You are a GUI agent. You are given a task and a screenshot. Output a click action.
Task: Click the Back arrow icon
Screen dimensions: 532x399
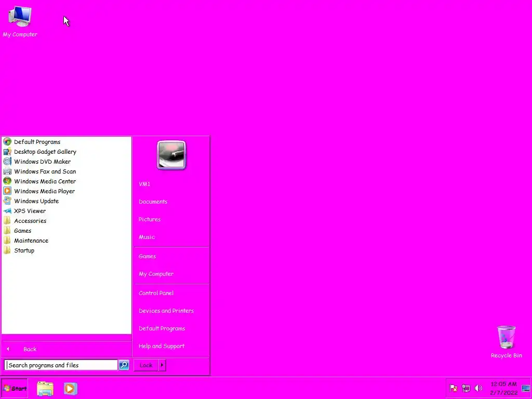pyautogui.click(x=8, y=349)
